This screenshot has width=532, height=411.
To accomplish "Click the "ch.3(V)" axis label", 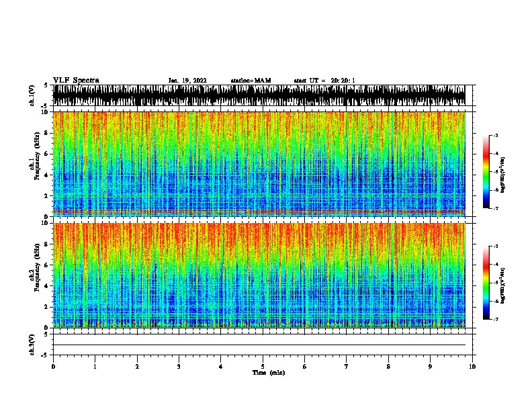I will pyautogui.click(x=32, y=345).
